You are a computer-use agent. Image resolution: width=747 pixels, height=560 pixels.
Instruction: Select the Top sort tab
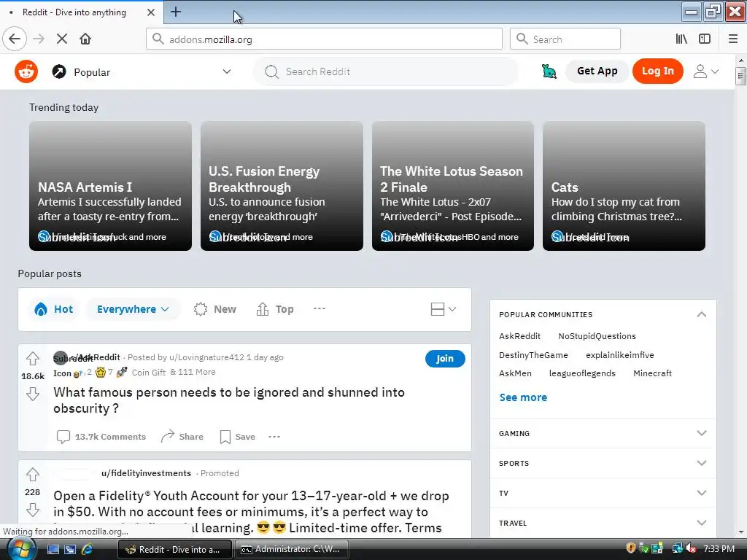pos(275,309)
